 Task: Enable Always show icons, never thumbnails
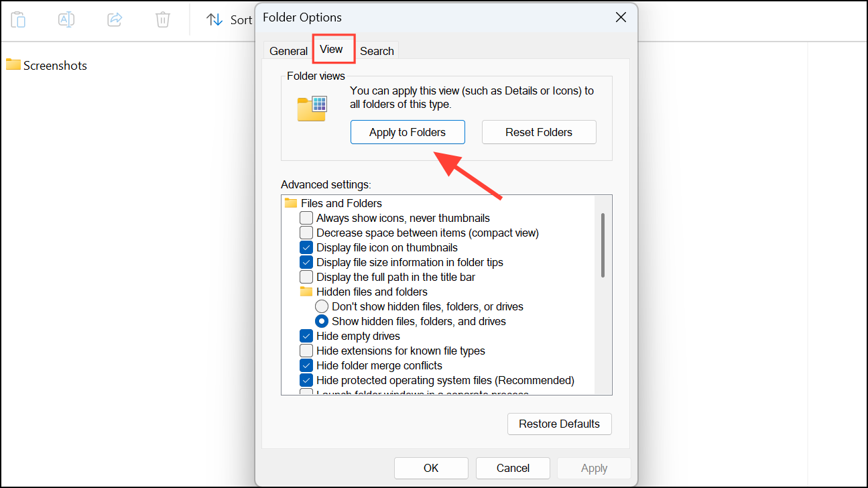(x=306, y=218)
